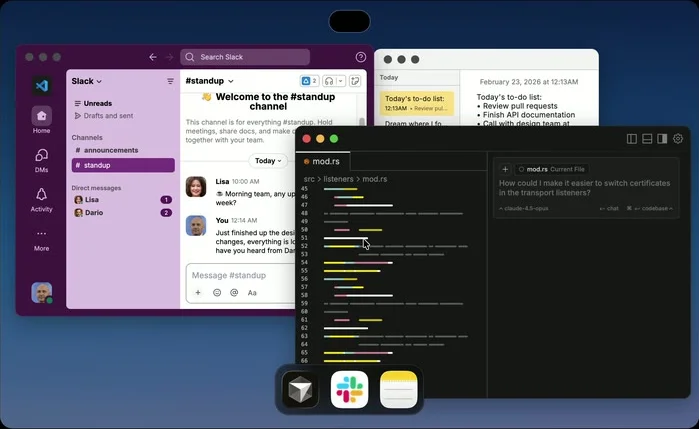Click 'listeners' in the editor breadcrumb
This screenshot has width=699, height=429.
[x=338, y=179]
